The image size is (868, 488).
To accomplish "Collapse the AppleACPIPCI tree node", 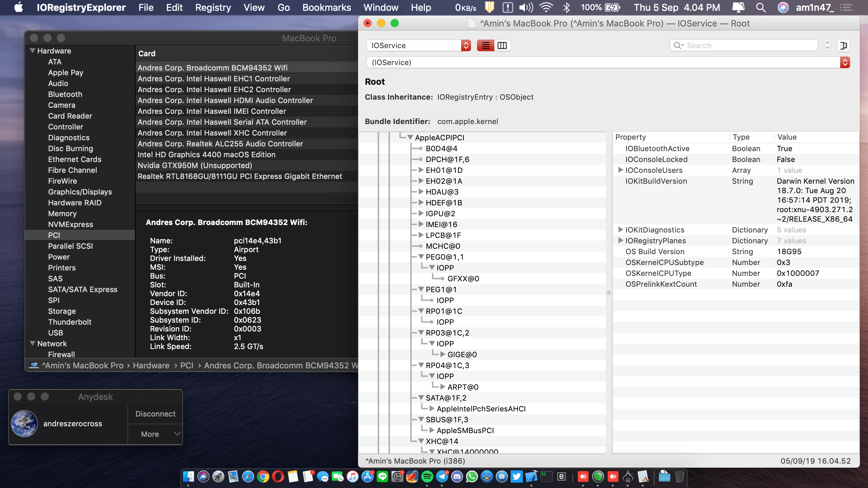I will (410, 138).
